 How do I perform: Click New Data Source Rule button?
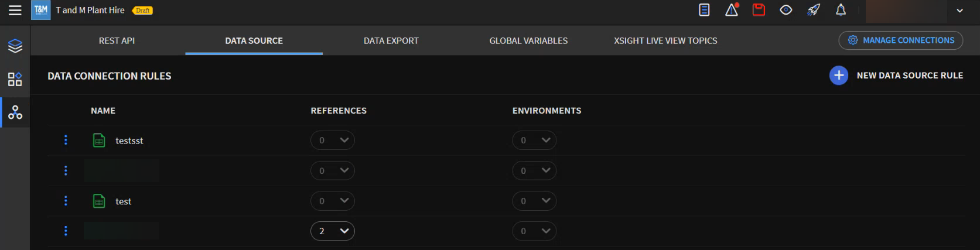tap(896, 76)
